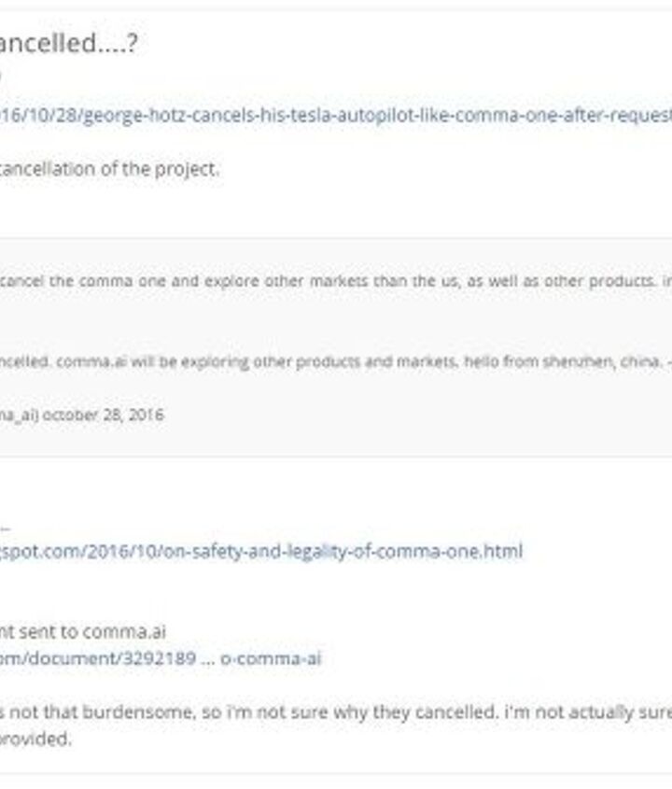Click the word "rovided." on the last line
The image size is (672, 789).
[x=35, y=739]
